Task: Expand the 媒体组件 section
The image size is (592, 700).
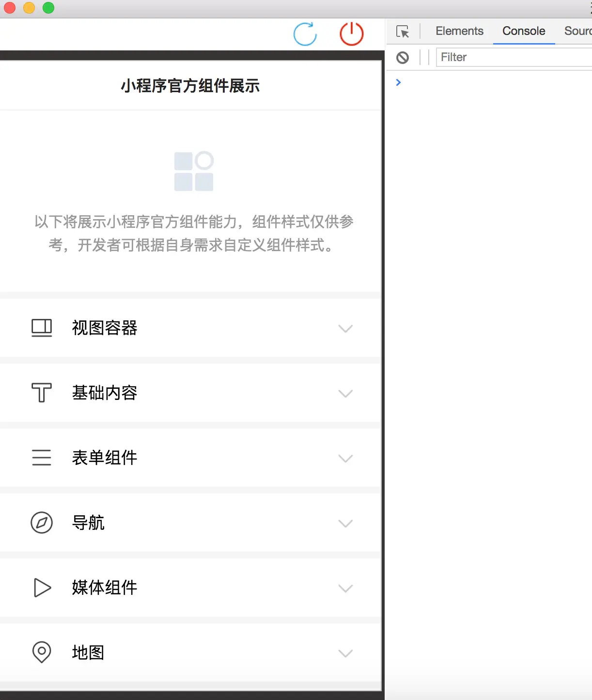Action: click(345, 589)
